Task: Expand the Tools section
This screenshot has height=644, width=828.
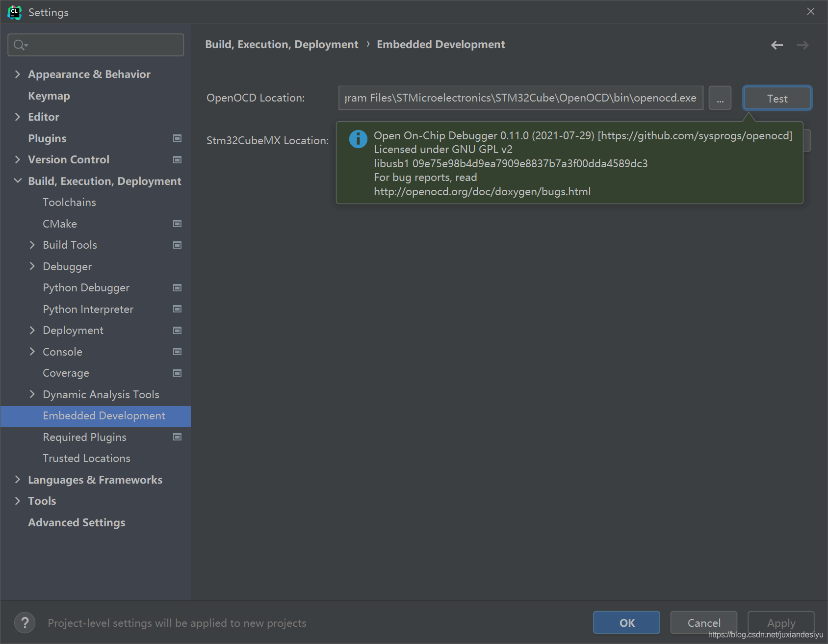Action: pyautogui.click(x=18, y=501)
